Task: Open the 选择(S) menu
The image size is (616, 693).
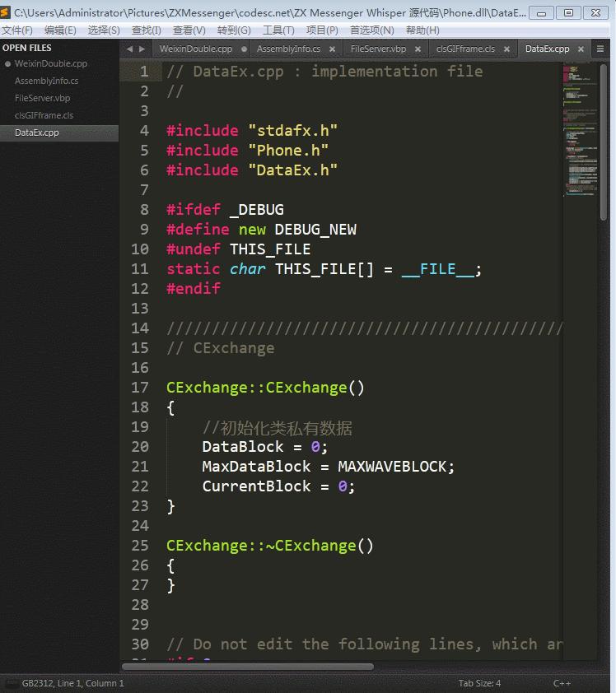Action: (x=104, y=30)
